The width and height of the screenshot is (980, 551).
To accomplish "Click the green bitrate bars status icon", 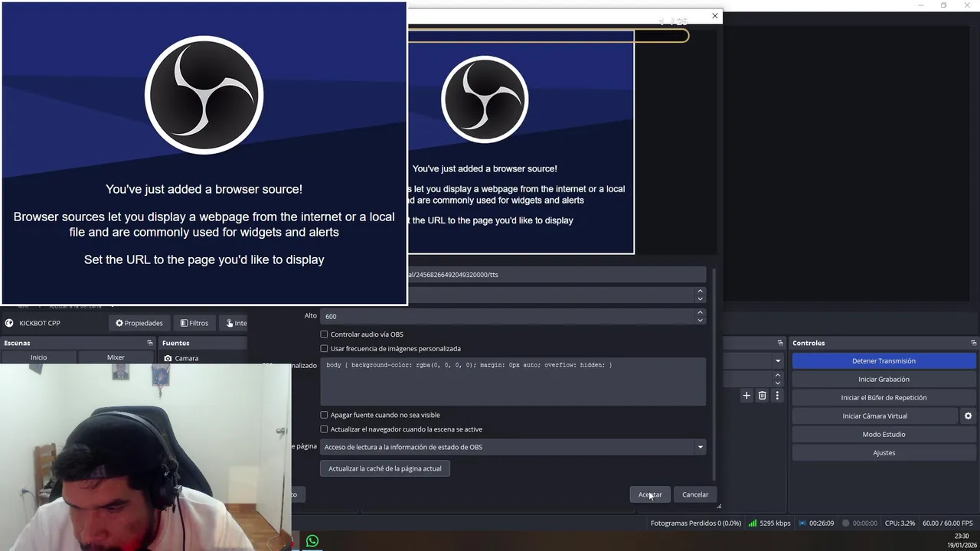I will pos(753,523).
